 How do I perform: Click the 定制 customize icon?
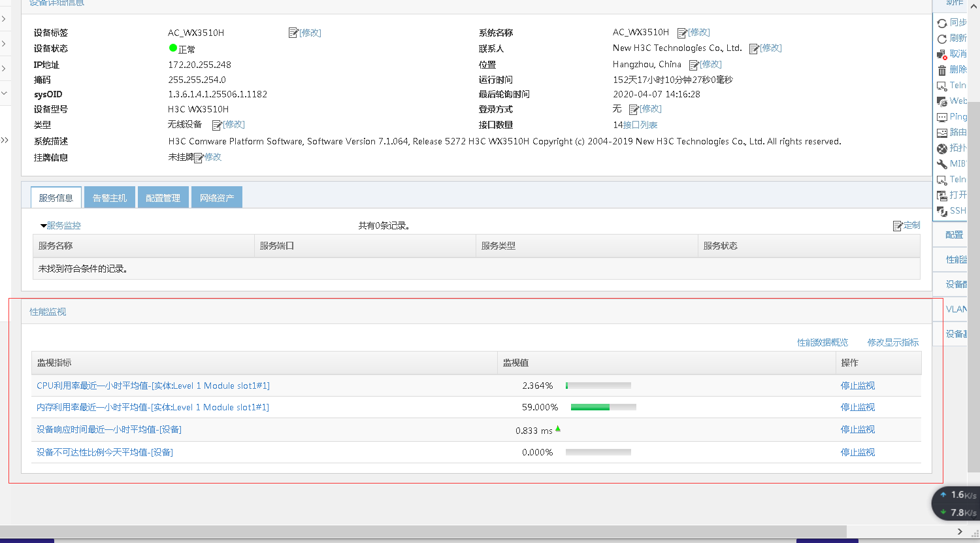(x=898, y=225)
